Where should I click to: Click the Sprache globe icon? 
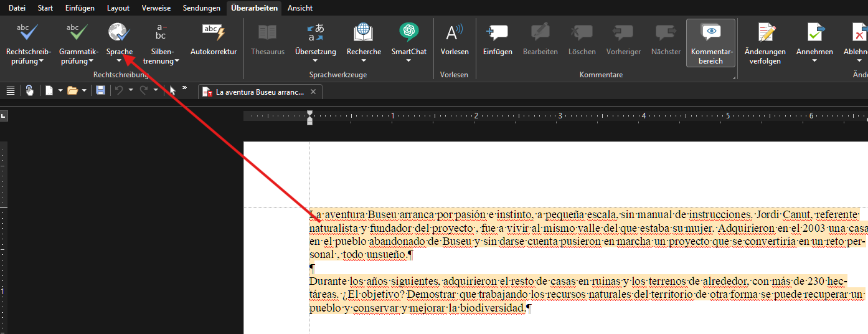(x=118, y=32)
